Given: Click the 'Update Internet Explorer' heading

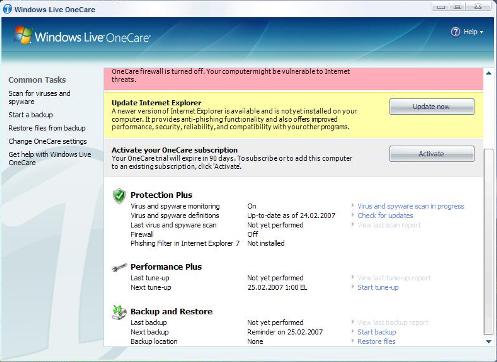Looking at the screenshot, I should click(156, 103).
